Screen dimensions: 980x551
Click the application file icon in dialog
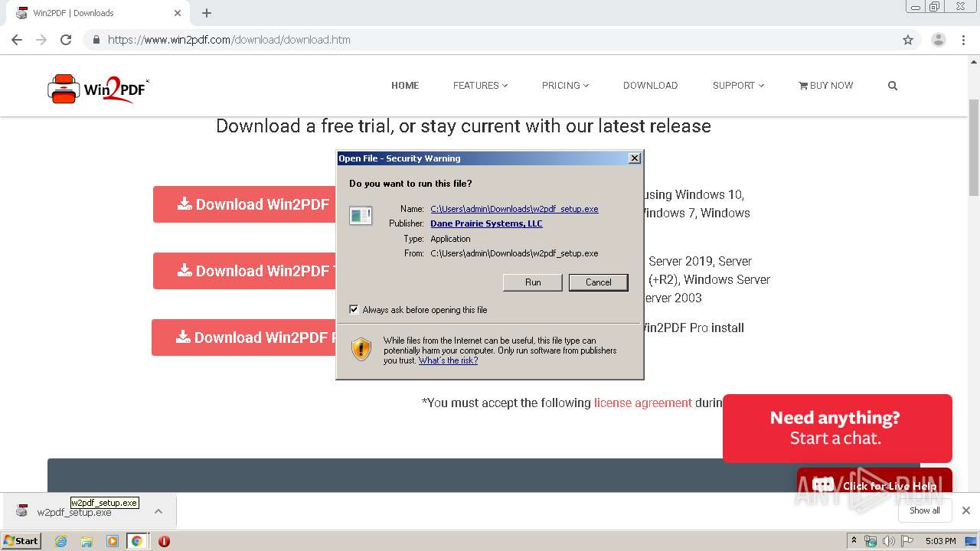(x=361, y=216)
